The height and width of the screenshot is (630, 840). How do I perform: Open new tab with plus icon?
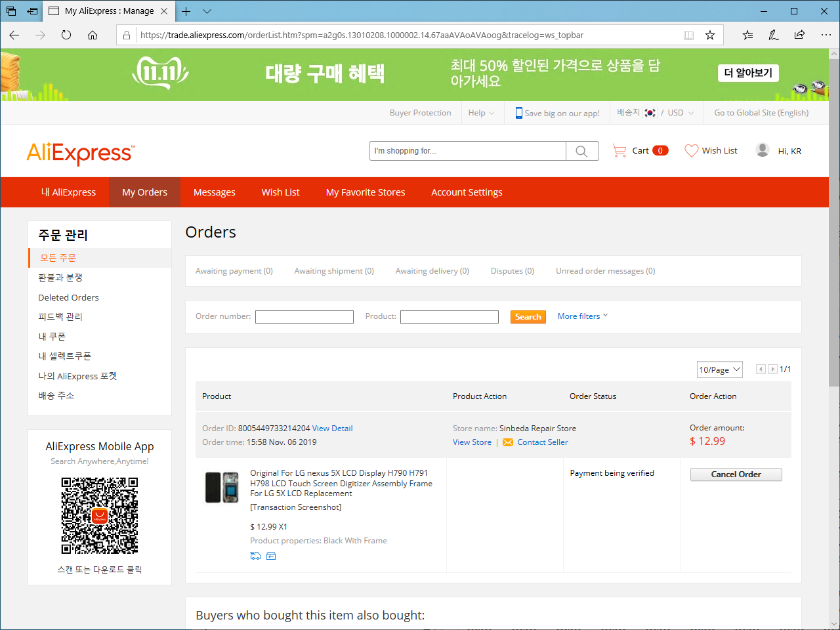tap(186, 11)
